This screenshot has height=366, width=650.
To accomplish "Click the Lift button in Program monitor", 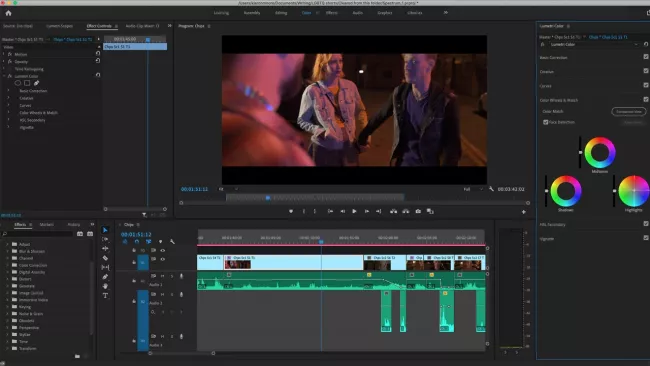I will (x=393, y=211).
